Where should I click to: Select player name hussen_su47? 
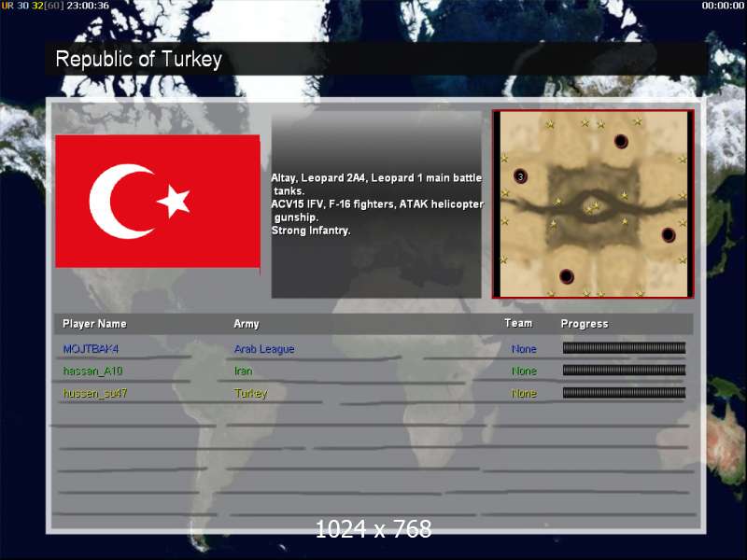point(95,393)
